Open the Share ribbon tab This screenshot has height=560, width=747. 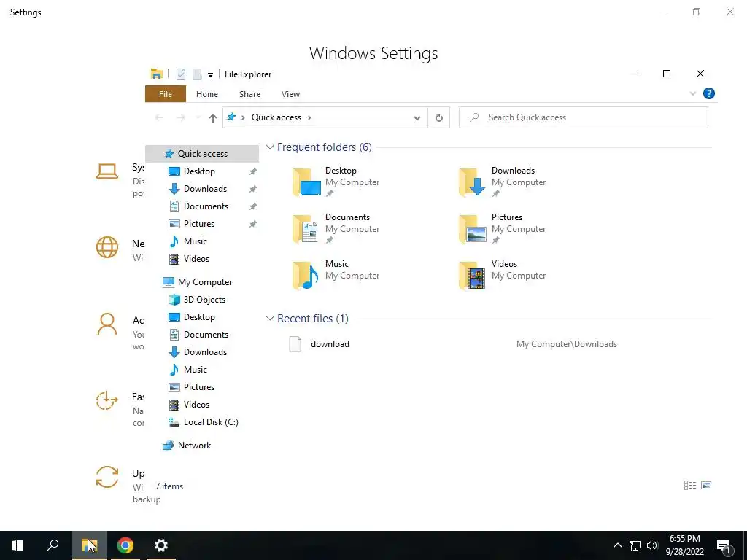click(x=249, y=94)
